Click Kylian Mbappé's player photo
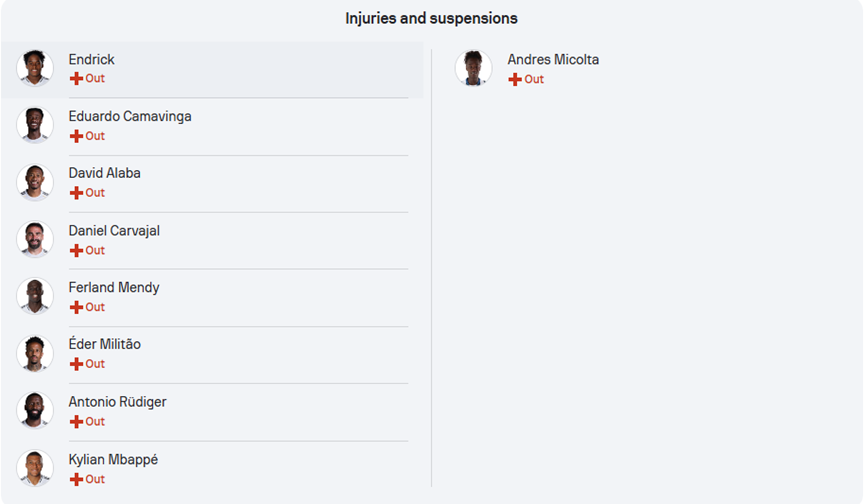The height and width of the screenshot is (504, 864). 35,468
